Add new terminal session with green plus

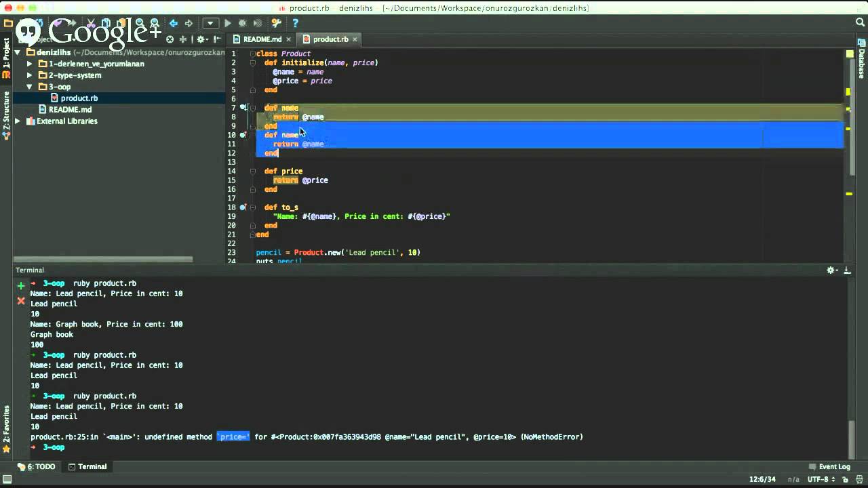click(x=21, y=286)
